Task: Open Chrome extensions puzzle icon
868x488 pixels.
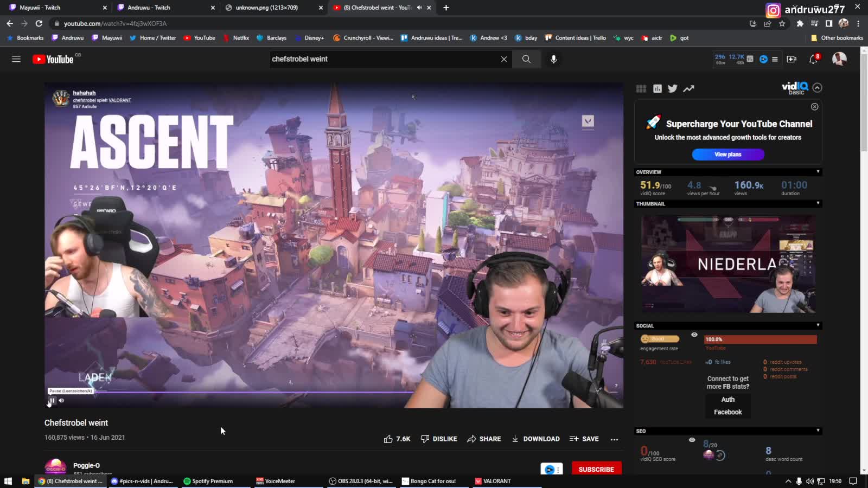Action: click(800, 23)
